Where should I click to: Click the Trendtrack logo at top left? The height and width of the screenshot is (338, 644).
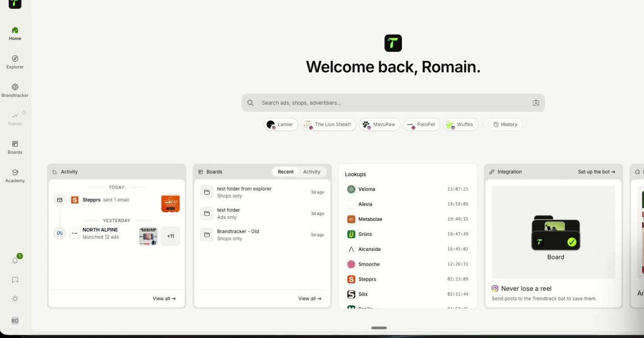pyautogui.click(x=15, y=3)
